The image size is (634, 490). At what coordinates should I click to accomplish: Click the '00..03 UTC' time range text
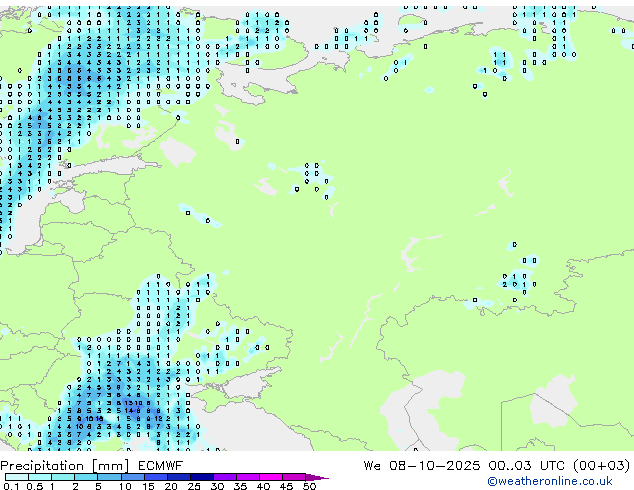click(527, 465)
